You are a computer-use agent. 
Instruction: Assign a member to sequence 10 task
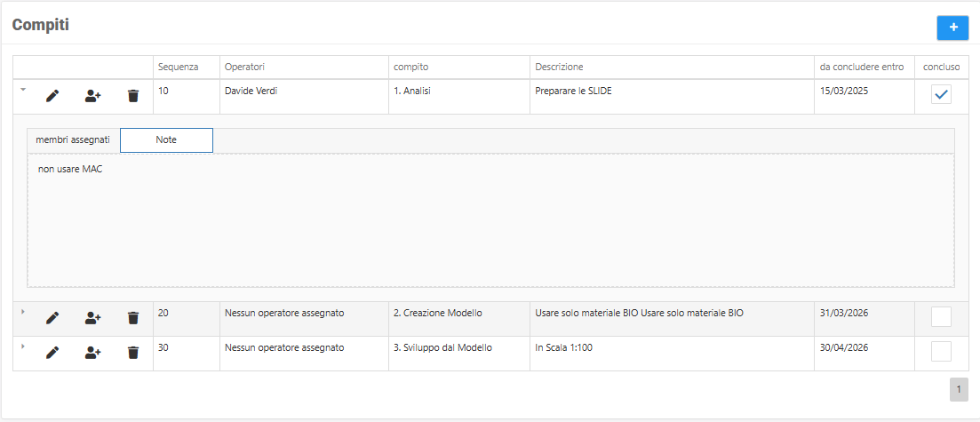[92, 96]
